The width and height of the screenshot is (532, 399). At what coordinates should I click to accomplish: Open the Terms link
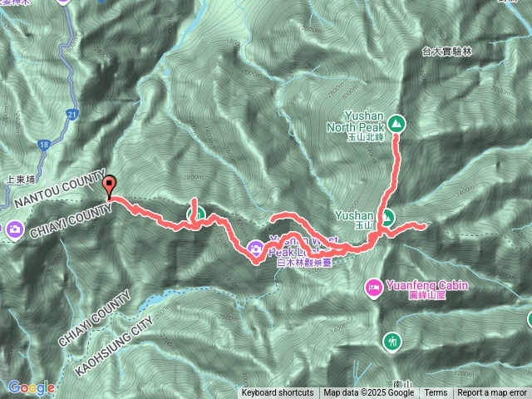click(436, 393)
